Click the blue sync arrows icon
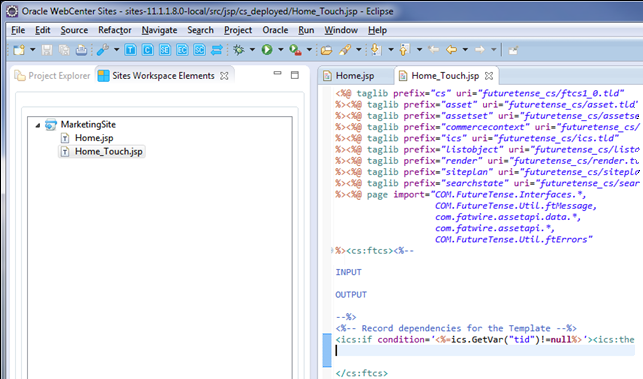 tap(217, 50)
